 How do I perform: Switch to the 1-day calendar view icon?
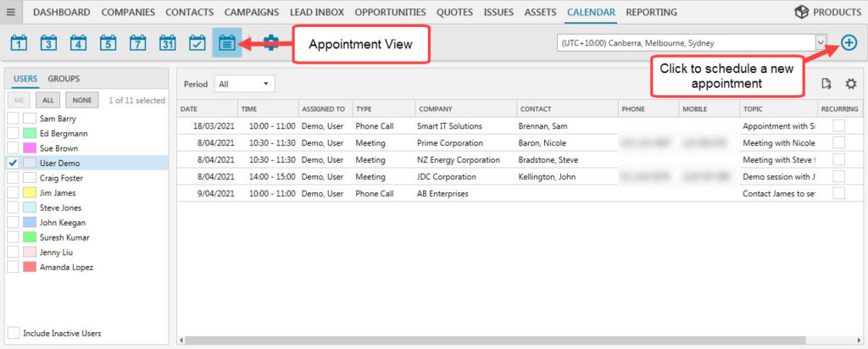click(x=20, y=42)
